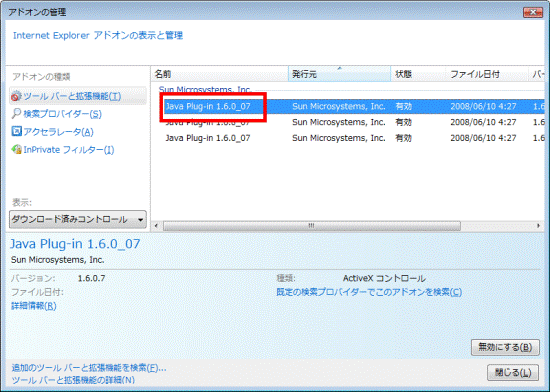Image resolution: width=550 pixels, height=392 pixels.
Task: Sort by the ファイル日付 column header
Action: click(x=487, y=74)
